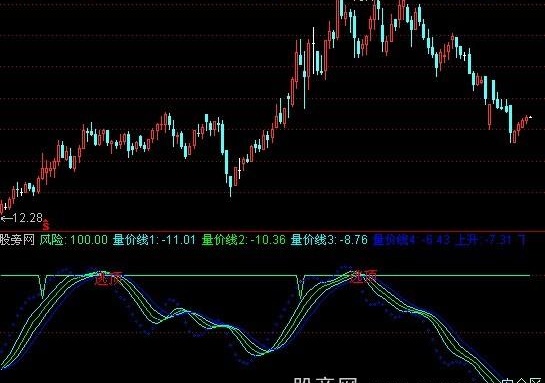Click the 量价线2: -10.36 readout
The height and width of the screenshot is (383, 545).
tap(244, 240)
